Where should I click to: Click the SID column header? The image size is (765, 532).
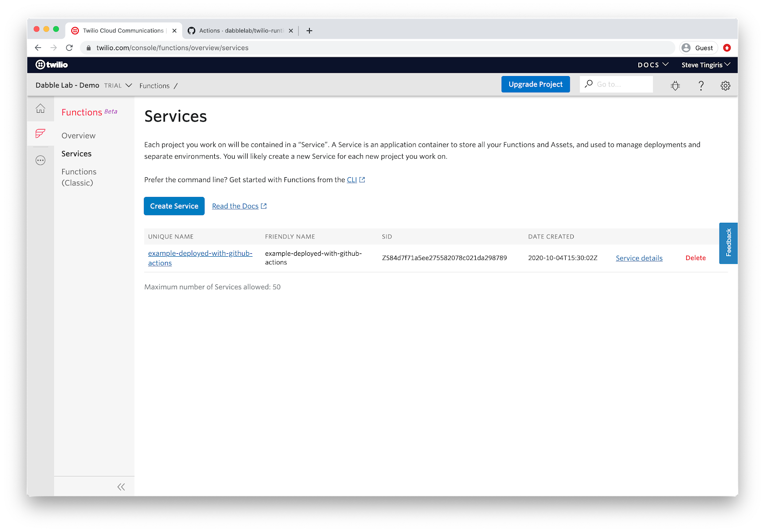tap(387, 237)
